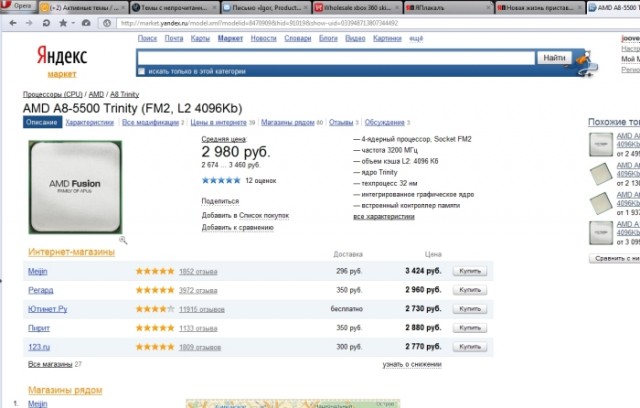
Task: Select the Описание tab
Action: tap(42, 122)
